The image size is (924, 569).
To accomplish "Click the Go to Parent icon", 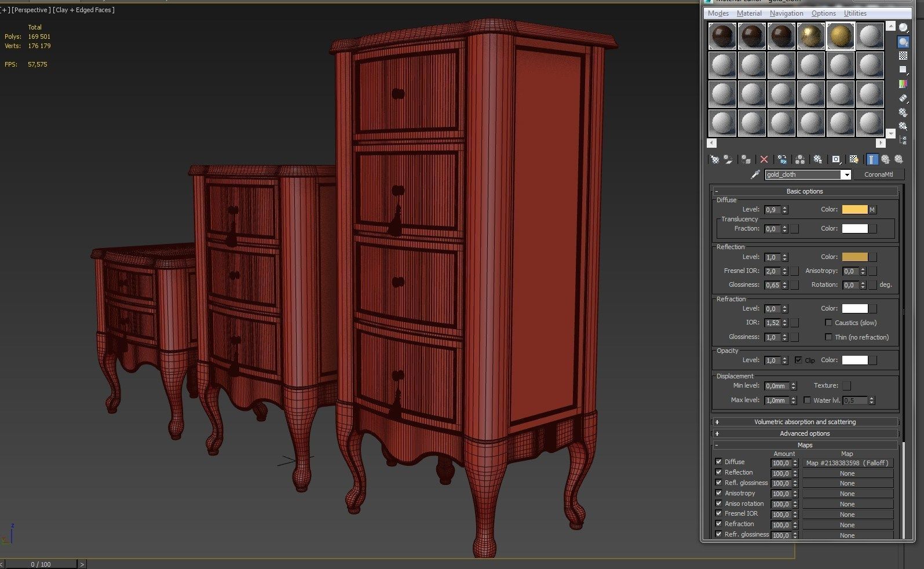I will [x=885, y=159].
